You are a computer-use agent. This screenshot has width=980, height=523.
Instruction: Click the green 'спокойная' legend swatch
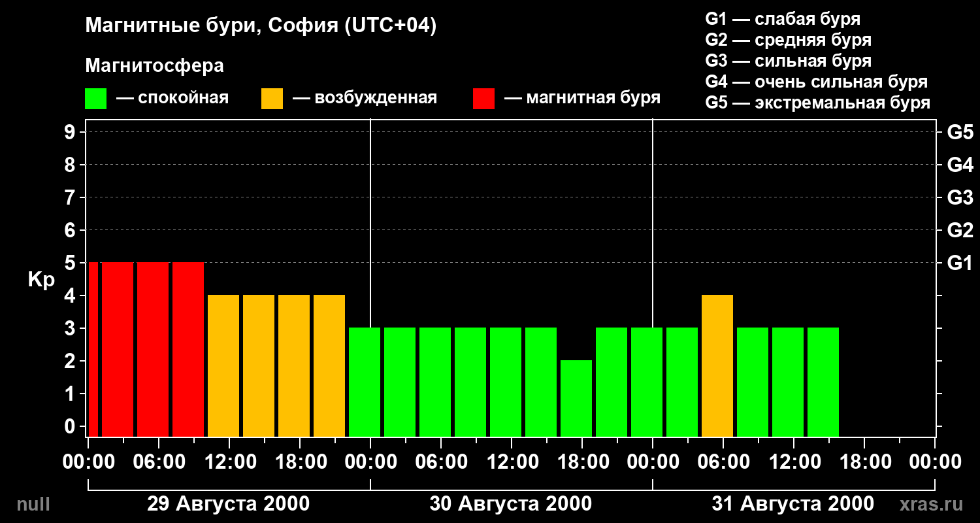click(x=95, y=99)
